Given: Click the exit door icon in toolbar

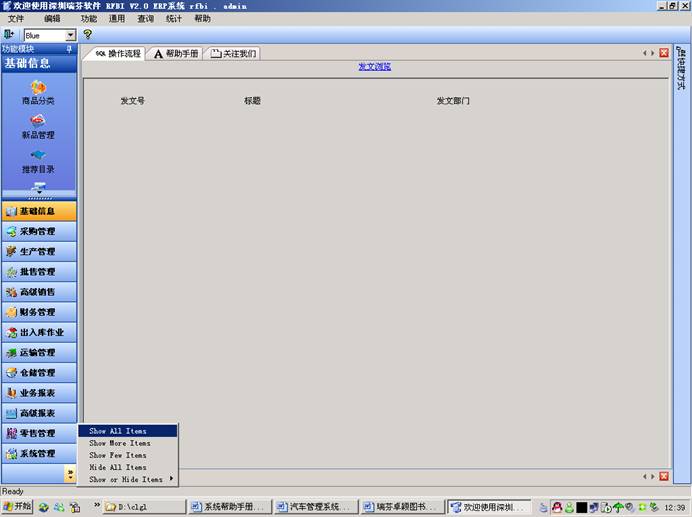Looking at the screenshot, I should point(9,35).
